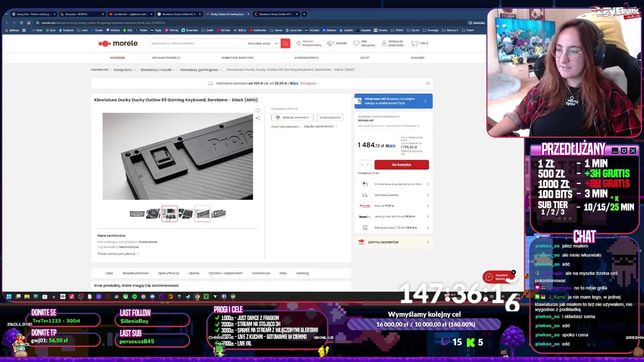Open File Explorer in taskbar

coord(27,297)
